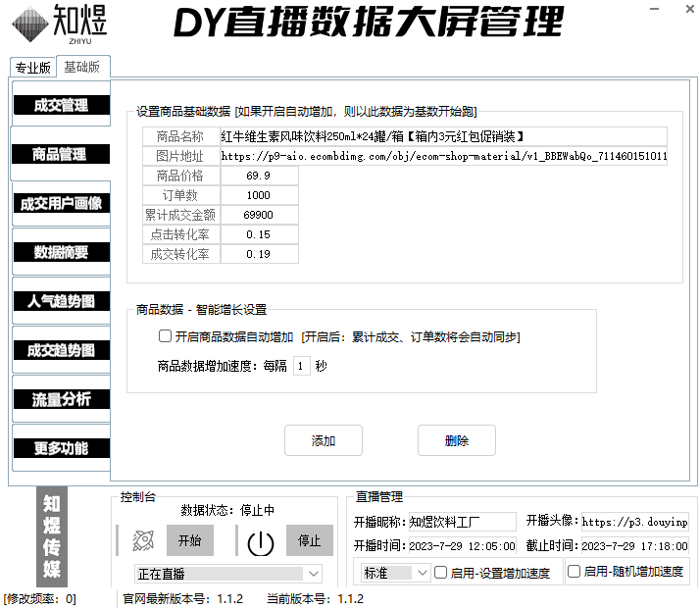The image size is (700, 609).
Task: Open the 人气趋势图 side tab
Action: [61, 301]
